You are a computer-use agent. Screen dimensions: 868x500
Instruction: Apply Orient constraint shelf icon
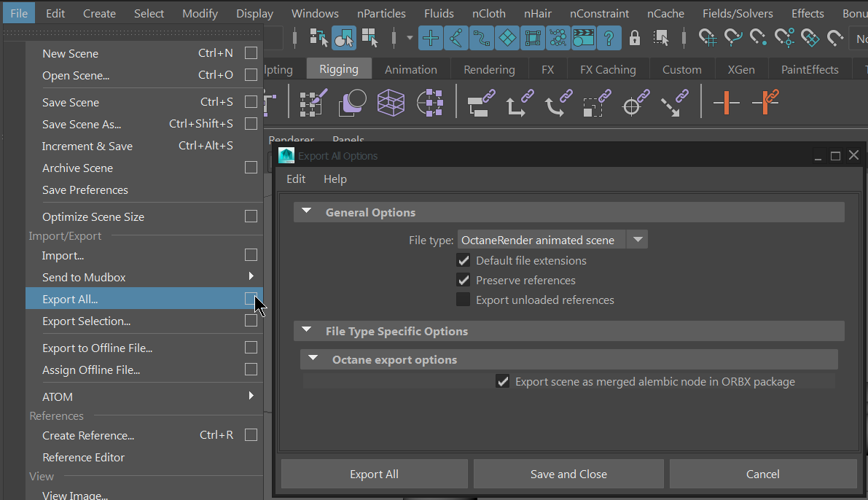[558, 103]
